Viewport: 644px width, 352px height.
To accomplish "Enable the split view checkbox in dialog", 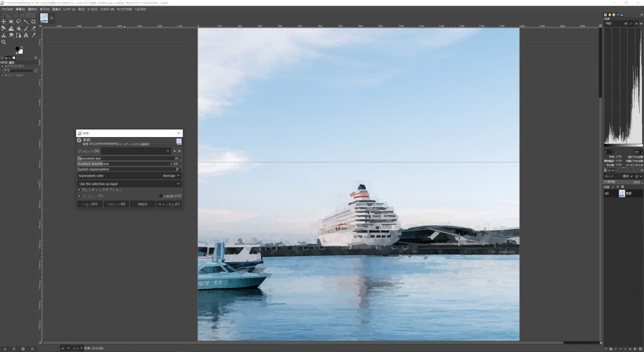I will (x=161, y=196).
